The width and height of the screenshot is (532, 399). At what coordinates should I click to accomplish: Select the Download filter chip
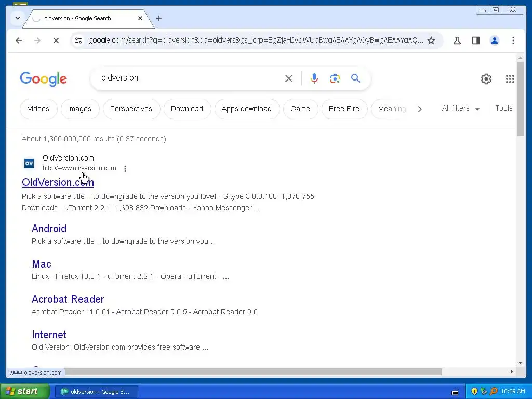pyautogui.click(x=187, y=109)
